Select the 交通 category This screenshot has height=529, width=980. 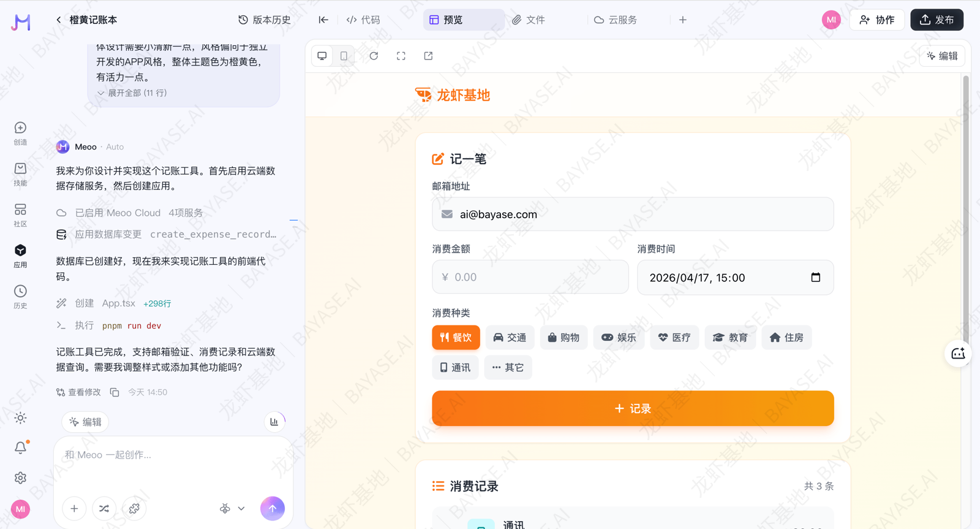(510, 337)
